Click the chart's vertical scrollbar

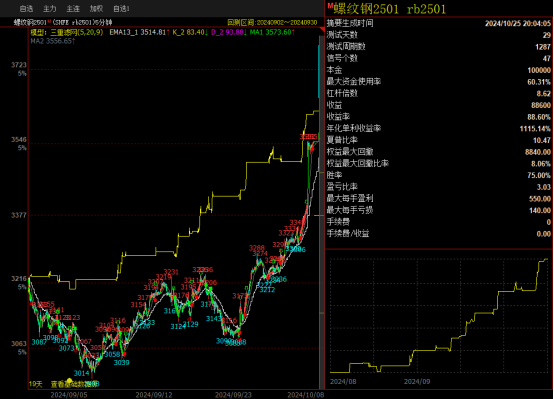(322, 212)
